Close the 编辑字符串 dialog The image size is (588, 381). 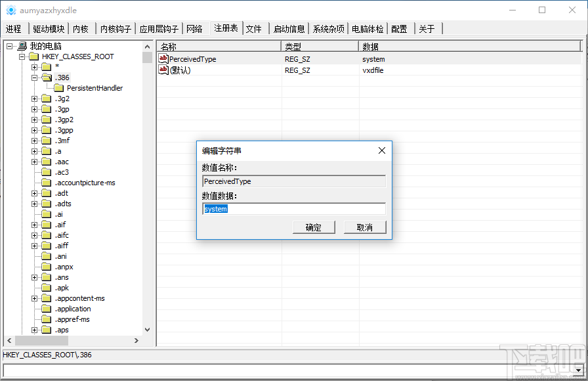point(382,150)
